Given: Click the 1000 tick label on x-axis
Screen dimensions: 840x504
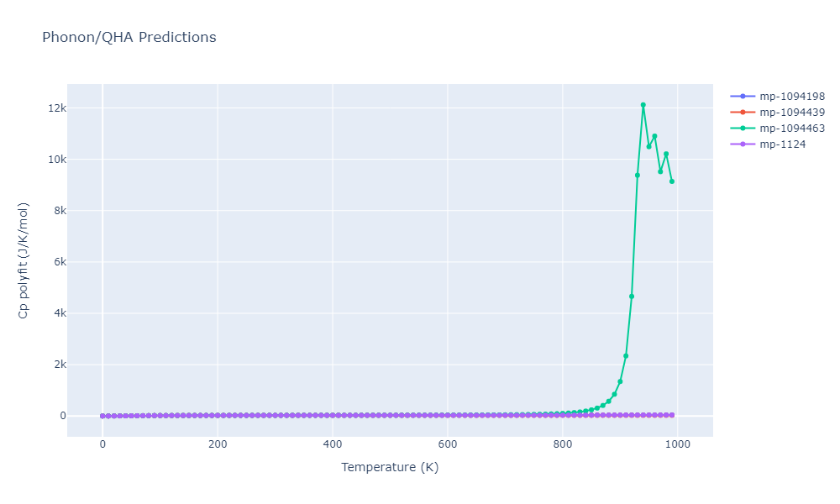Looking at the screenshot, I should (x=677, y=444).
